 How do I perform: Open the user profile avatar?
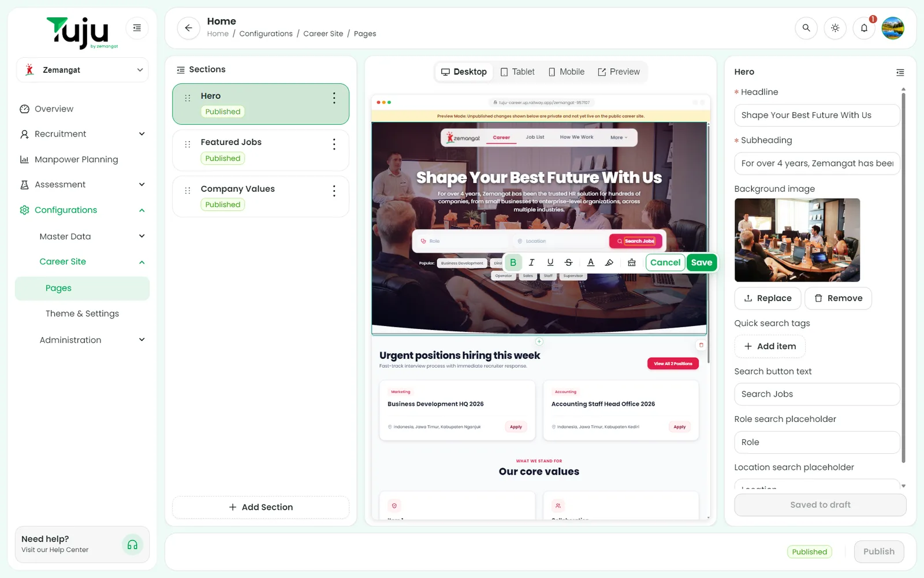[x=893, y=28]
